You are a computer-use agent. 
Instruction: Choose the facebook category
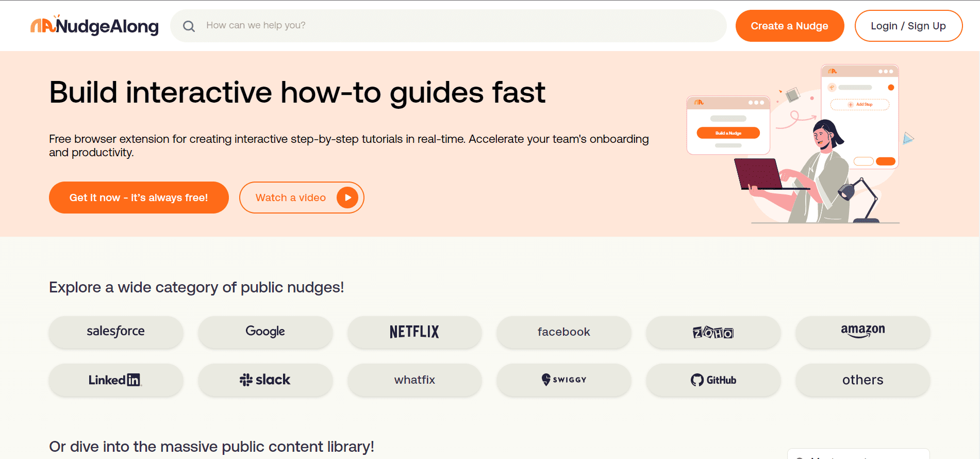click(564, 332)
